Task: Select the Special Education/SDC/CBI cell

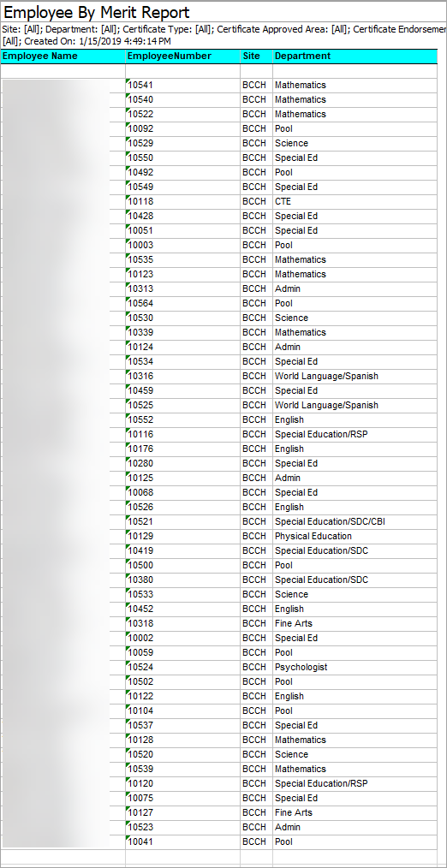Action: click(355, 521)
